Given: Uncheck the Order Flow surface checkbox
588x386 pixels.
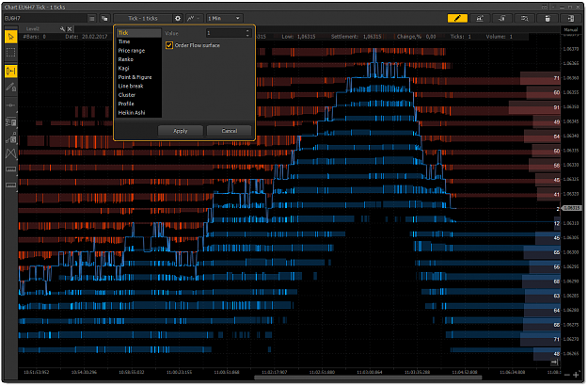Looking at the screenshot, I should [169, 45].
